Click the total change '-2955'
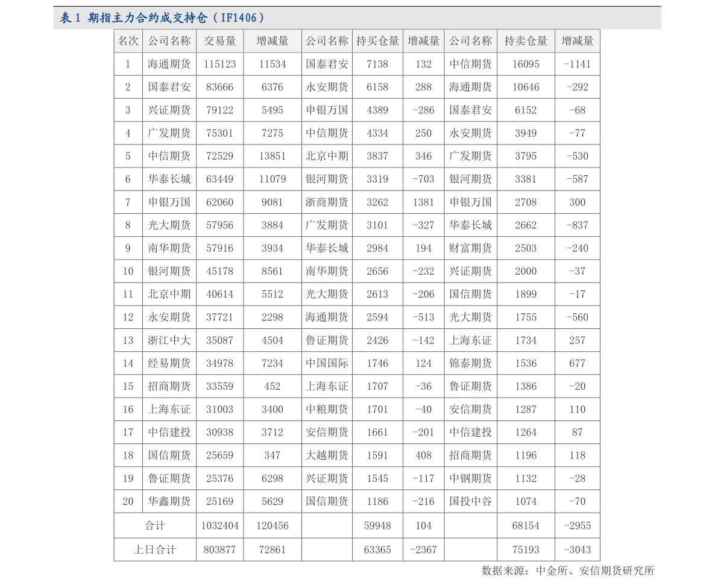This screenshot has width=718, height=588. [577, 526]
